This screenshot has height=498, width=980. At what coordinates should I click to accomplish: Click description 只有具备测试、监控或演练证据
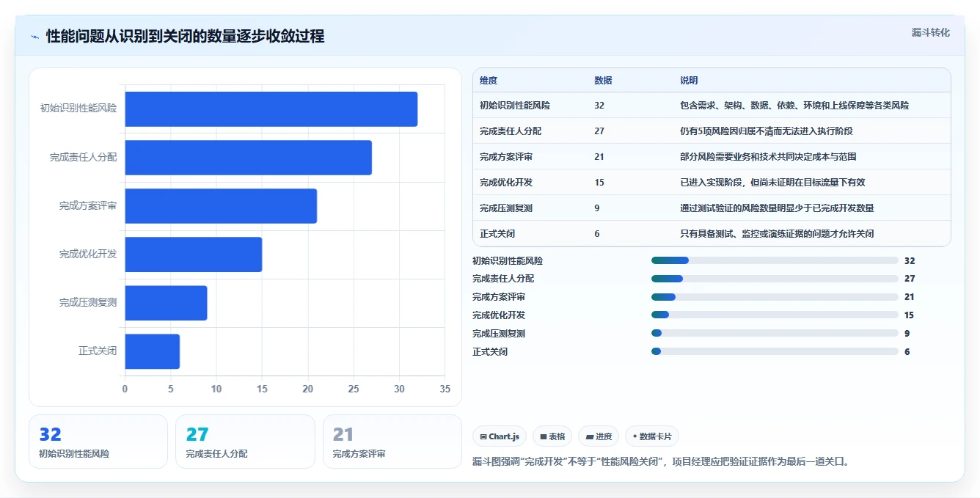point(777,234)
